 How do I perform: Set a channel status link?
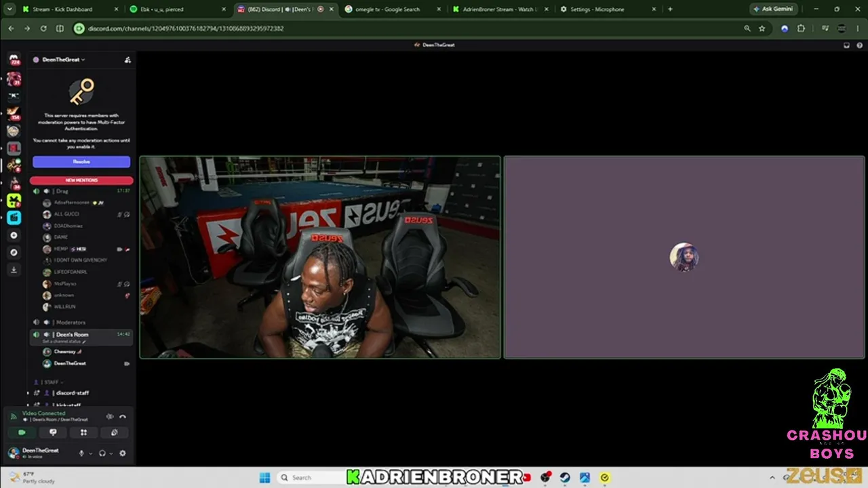coord(64,342)
